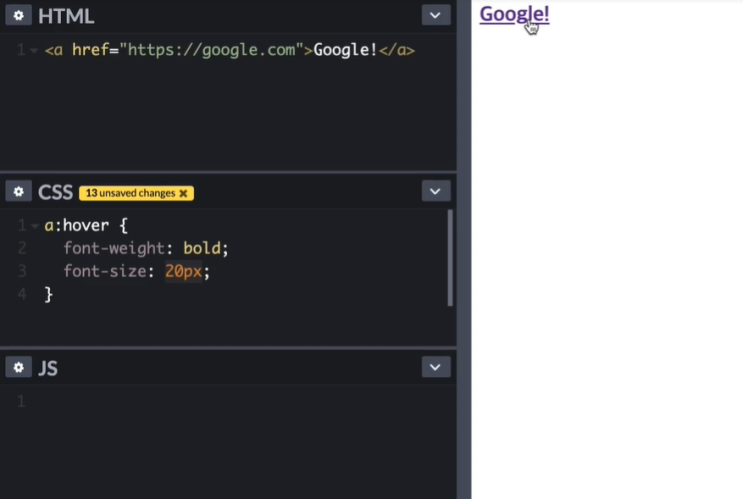This screenshot has height=499, width=743.
Task: Expand the JS panel dropdown menu
Action: [x=435, y=367]
